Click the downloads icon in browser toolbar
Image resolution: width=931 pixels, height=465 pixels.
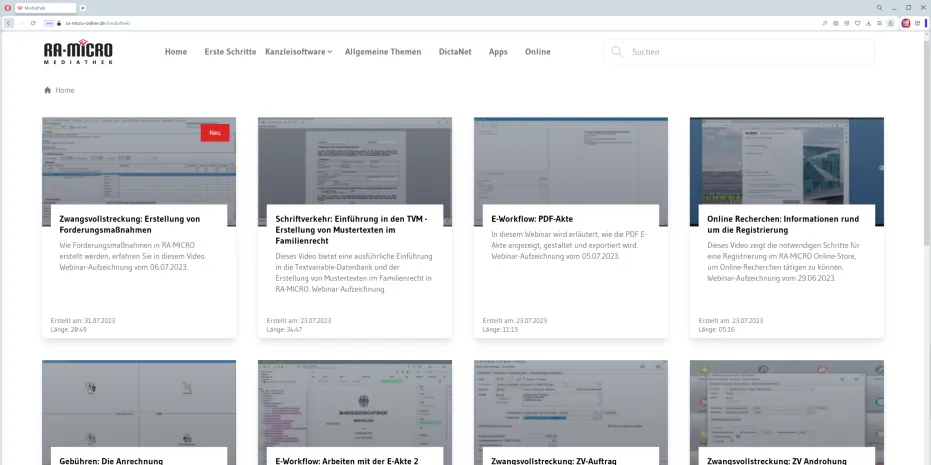coord(867,22)
